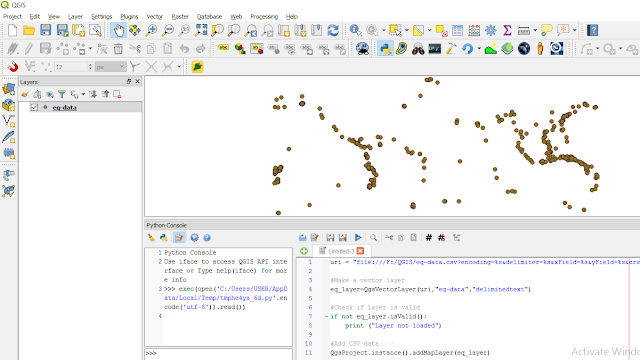
Task: Toggle Show Editor button in console
Action: [179, 238]
